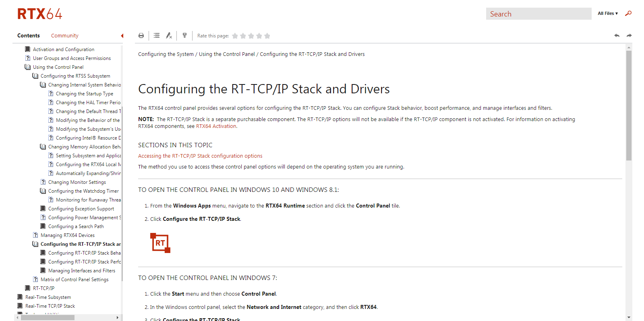Image resolution: width=644 pixels, height=321 pixels.
Task: Click the Print page icon
Action: (x=141, y=36)
